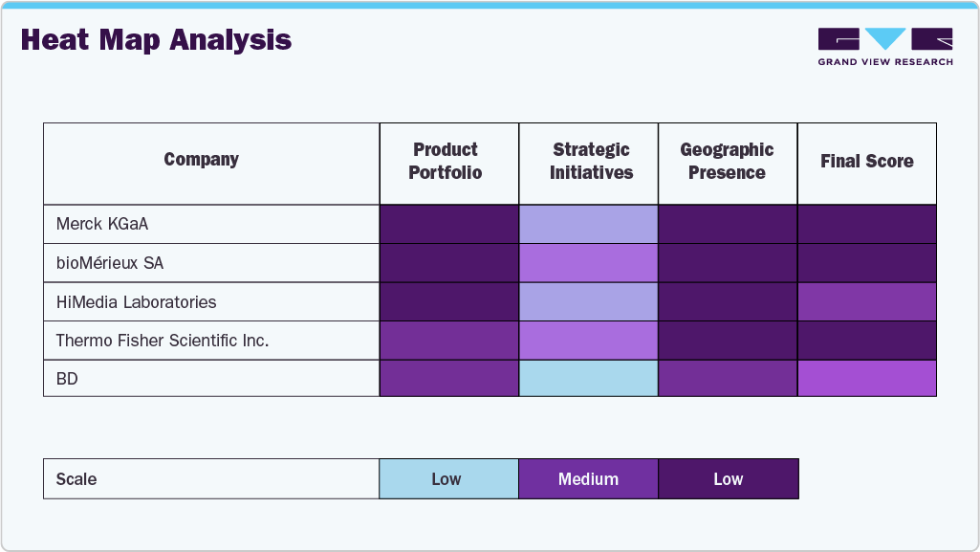Image resolution: width=980 pixels, height=552 pixels.
Task: Click the dark purple Low scale swatch
Action: click(x=728, y=479)
